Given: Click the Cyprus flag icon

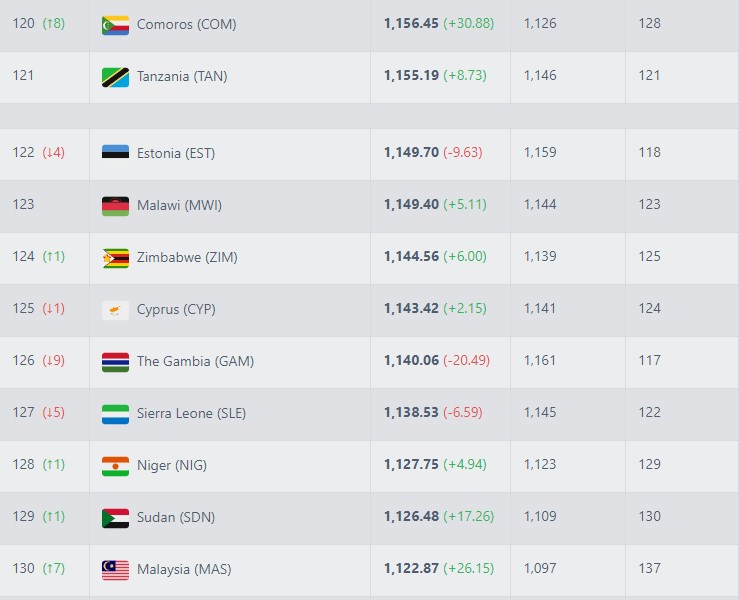Looking at the screenshot, I should coord(115,309).
